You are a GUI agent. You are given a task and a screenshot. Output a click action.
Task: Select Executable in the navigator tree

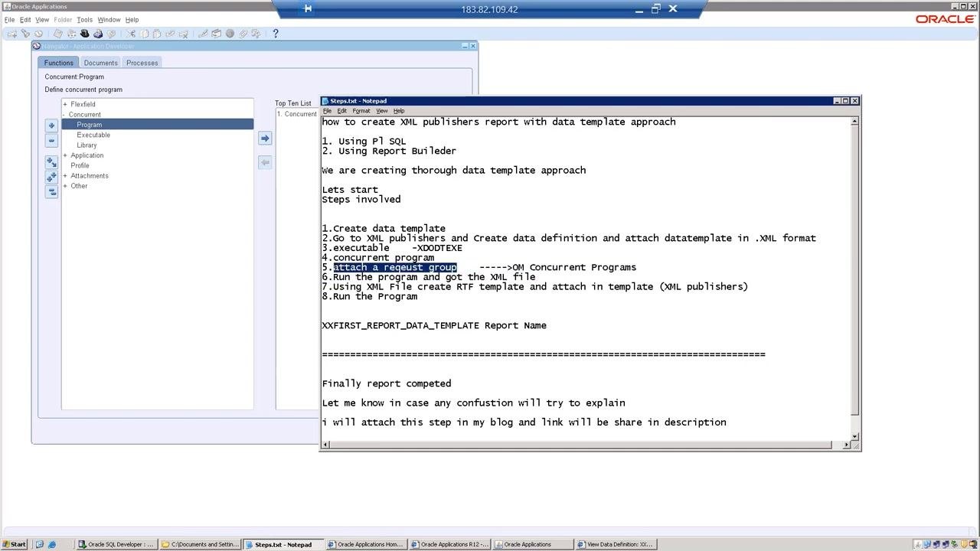[93, 135]
